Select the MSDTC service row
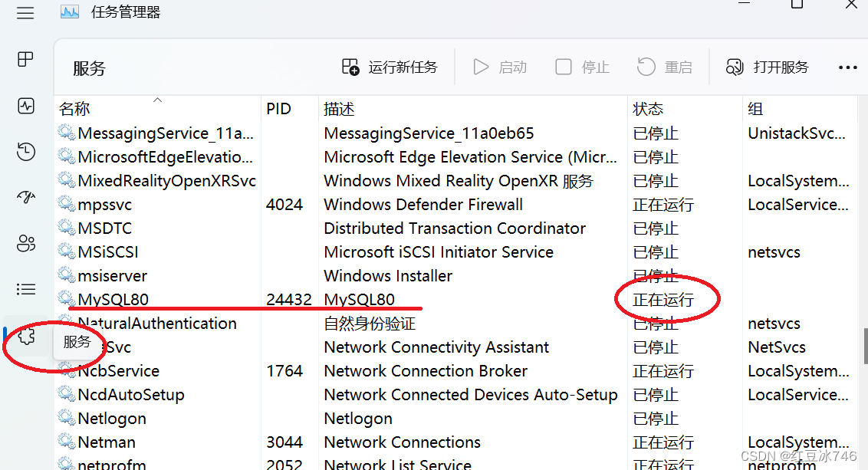The image size is (868, 470). pyautogui.click(x=455, y=228)
